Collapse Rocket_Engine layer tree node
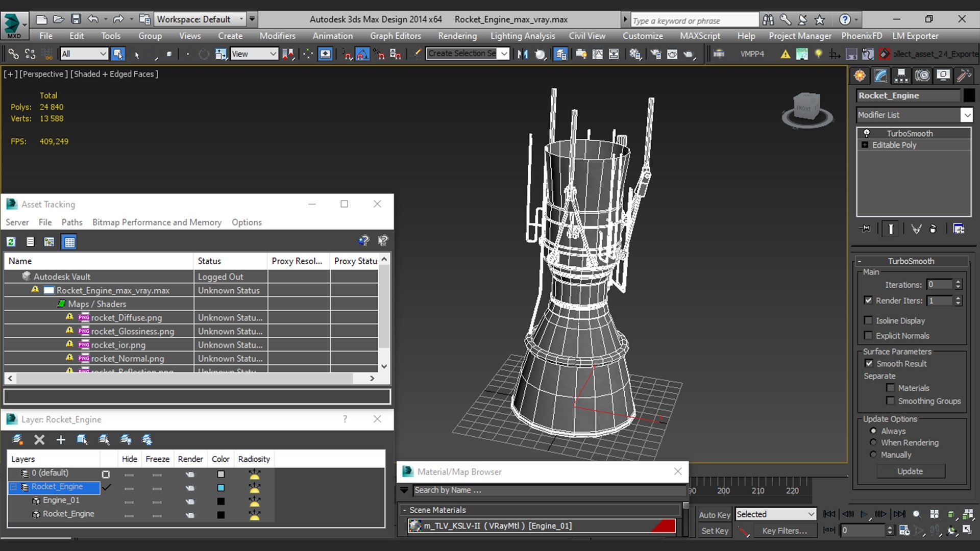This screenshot has width=980, height=551. (14, 487)
